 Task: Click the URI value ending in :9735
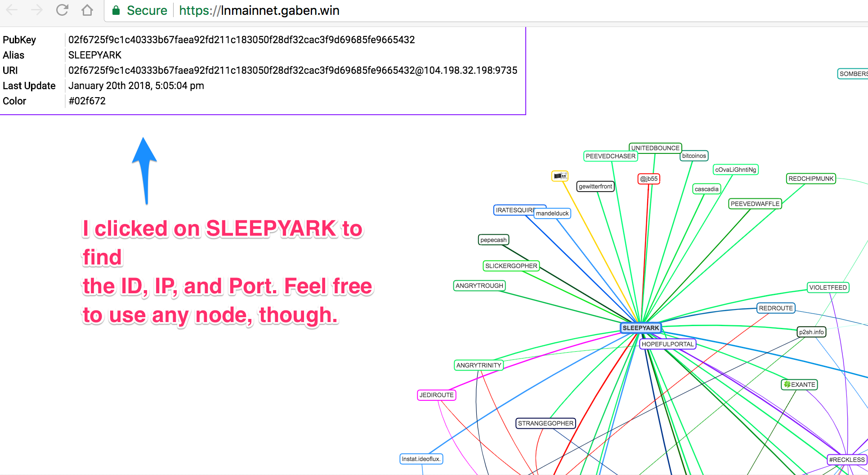coord(293,70)
